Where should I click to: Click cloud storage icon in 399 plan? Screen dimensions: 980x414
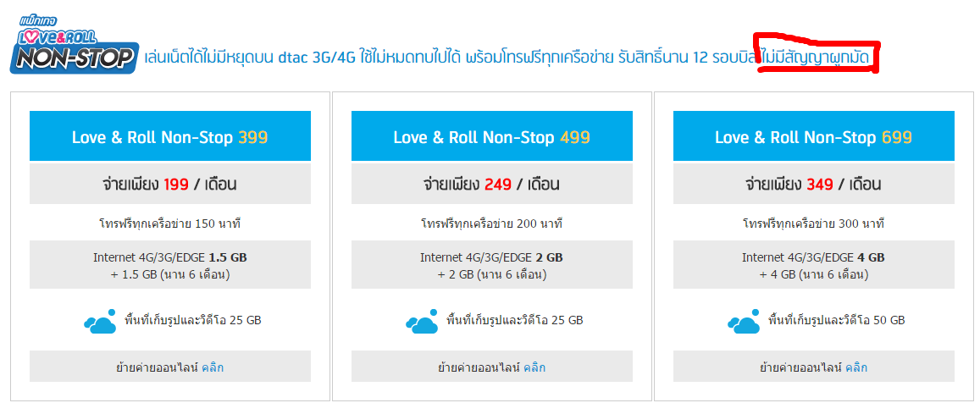coord(101,321)
